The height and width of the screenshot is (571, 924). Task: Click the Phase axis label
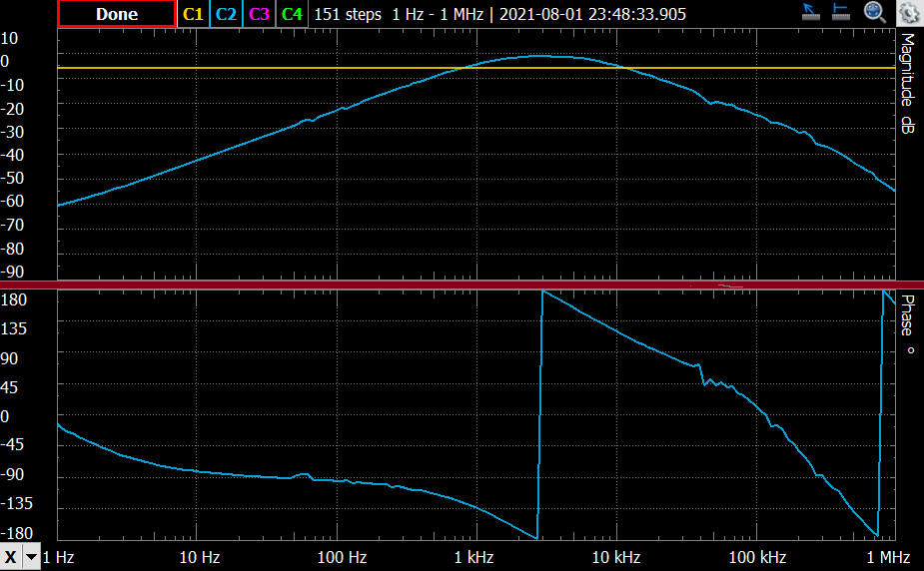tap(908, 324)
